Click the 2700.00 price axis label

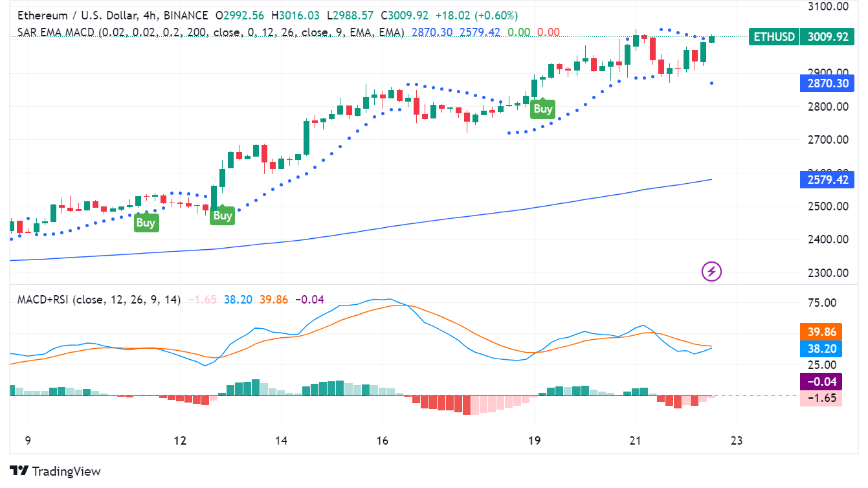click(x=828, y=139)
